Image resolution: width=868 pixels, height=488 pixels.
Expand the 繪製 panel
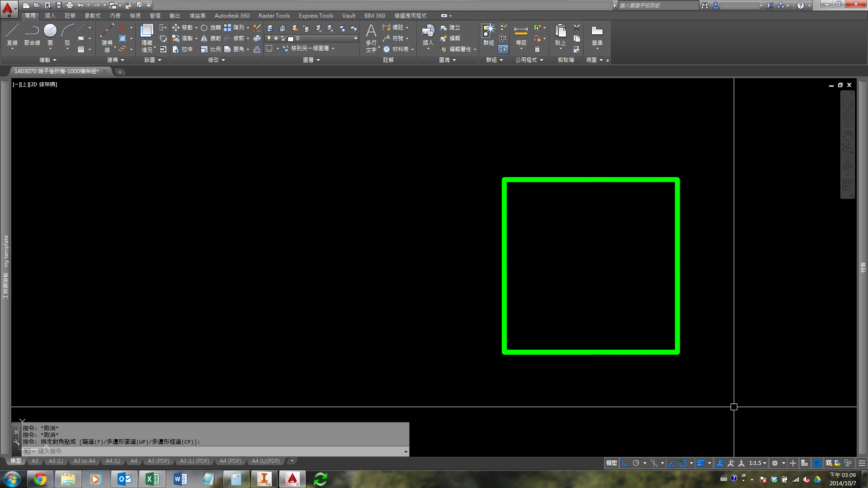(47, 60)
